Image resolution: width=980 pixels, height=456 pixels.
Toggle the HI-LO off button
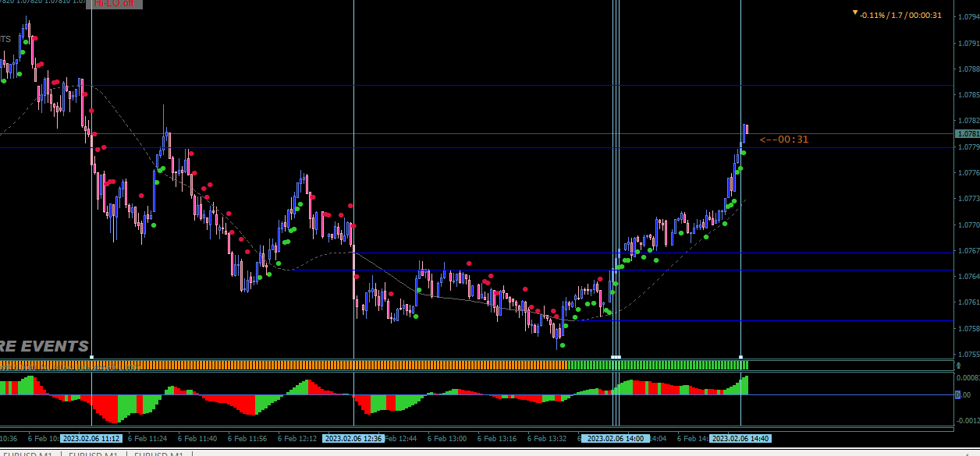(114, 3)
